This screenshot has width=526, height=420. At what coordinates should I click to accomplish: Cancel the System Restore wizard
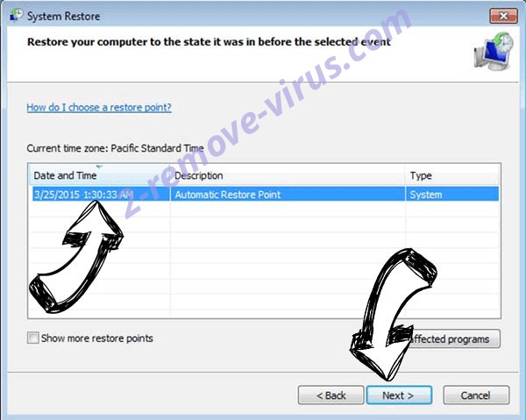click(476, 395)
